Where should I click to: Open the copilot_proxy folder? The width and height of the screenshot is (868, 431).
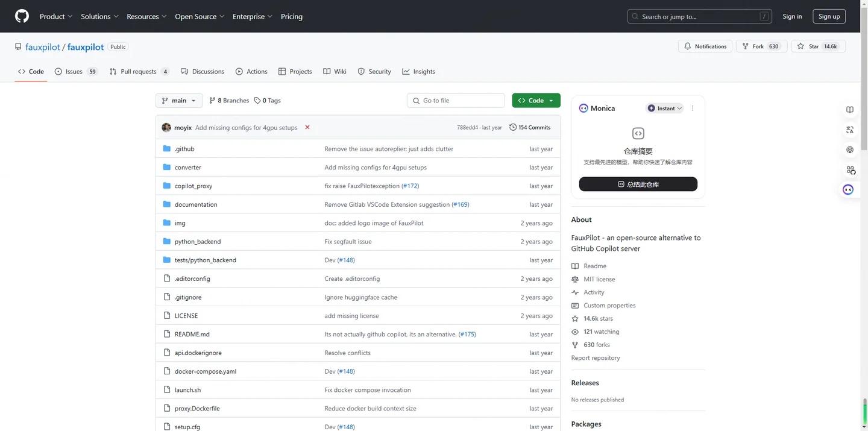pyautogui.click(x=193, y=186)
